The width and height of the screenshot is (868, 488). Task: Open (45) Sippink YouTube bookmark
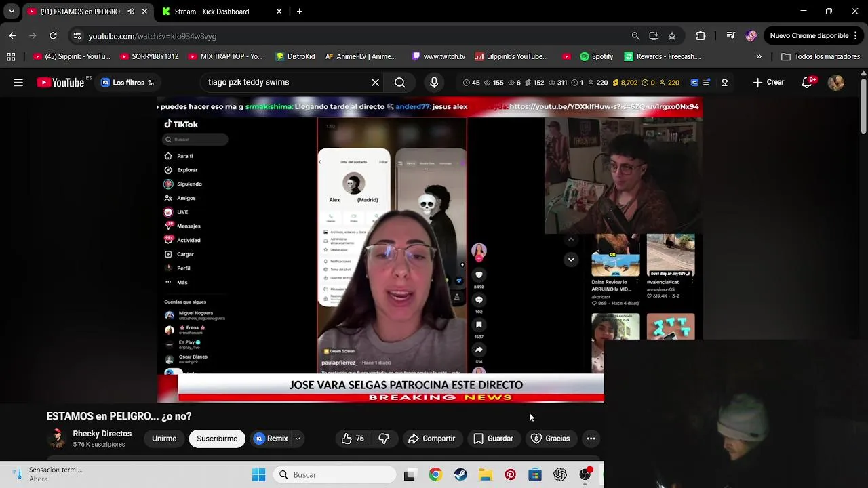(71, 57)
